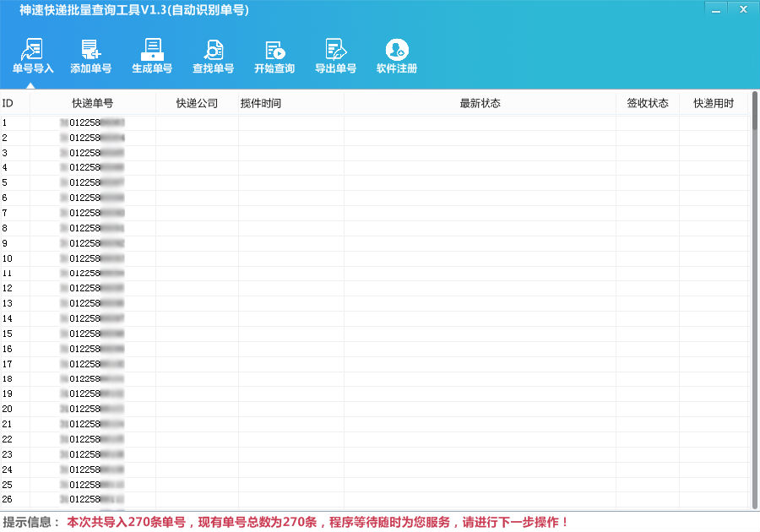Export results via 导出单号
This screenshot has height=532, width=760.
(x=335, y=56)
